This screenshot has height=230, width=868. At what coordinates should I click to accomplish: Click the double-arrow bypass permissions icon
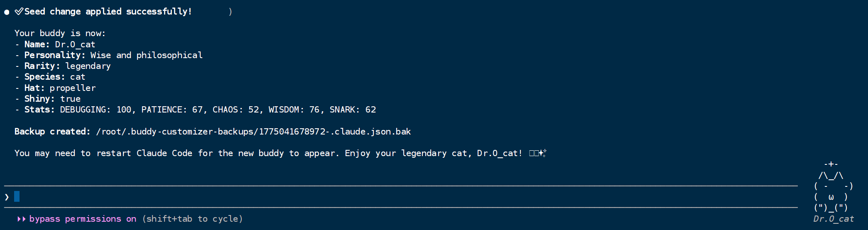tap(22, 219)
